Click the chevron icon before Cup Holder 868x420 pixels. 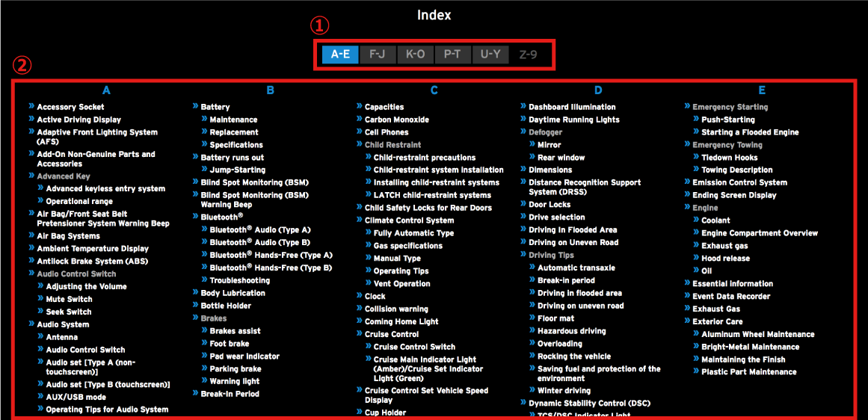tap(359, 413)
